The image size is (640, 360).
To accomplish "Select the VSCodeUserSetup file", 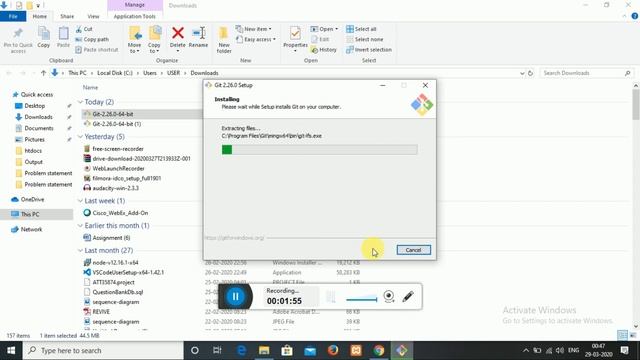I will (x=128, y=272).
